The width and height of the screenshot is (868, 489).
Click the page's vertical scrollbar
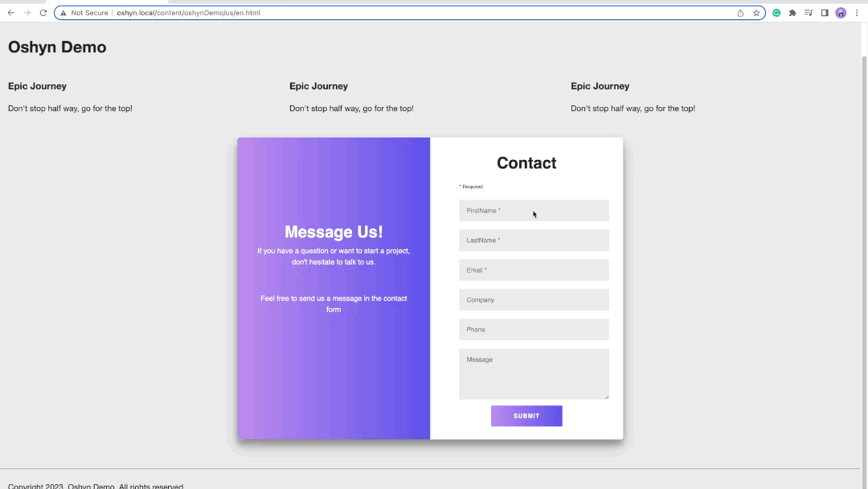point(864,241)
